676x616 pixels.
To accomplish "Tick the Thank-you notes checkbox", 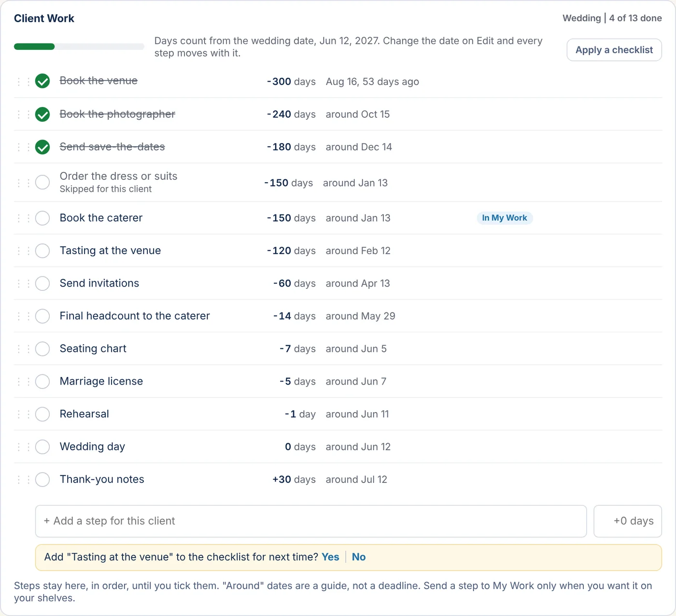I will pos(42,480).
